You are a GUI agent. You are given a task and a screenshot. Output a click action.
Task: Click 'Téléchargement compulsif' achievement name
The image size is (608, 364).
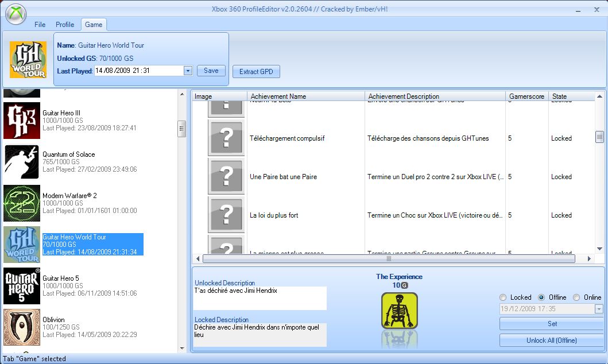(287, 138)
